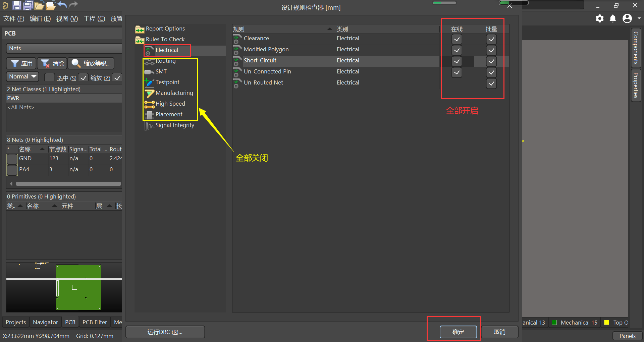This screenshot has height=342, width=644.
Task: Sort rules by 规则 column arrow
Action: [330, 29]
